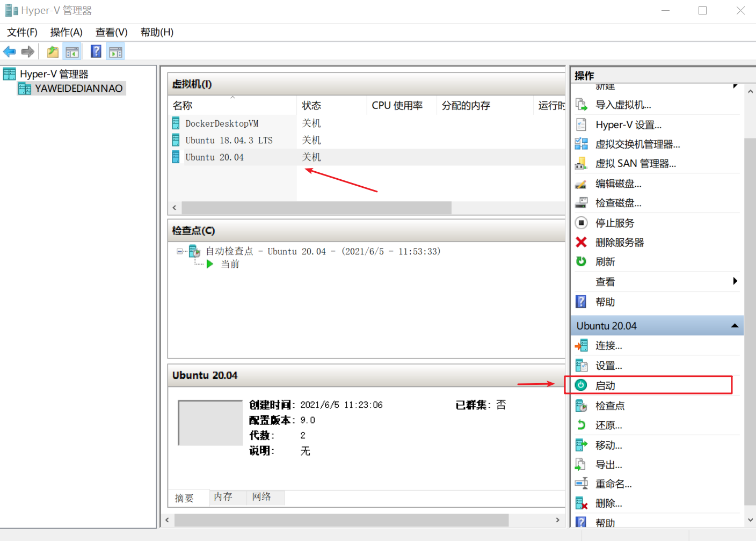Click the green Refresh icon
Image resolution: width=756 pixels, height=541 pixels.
click(x=581, y=261)
